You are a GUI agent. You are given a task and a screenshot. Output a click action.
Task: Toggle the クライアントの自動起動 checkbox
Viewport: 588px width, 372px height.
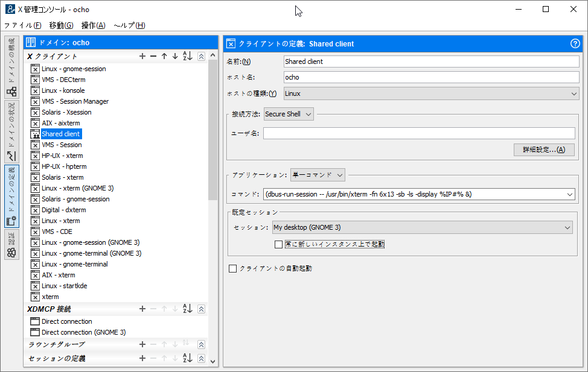(x=233, y=268)
